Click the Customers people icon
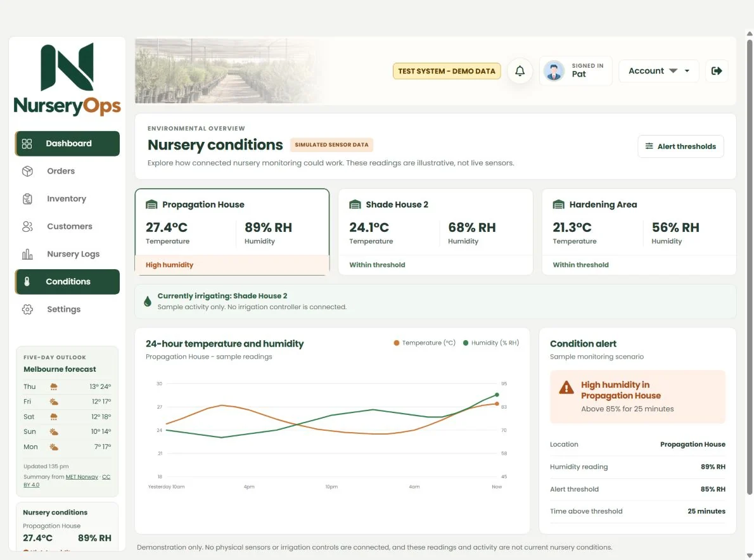This screenshot has width=754, height=560. (x=27, y=226)
